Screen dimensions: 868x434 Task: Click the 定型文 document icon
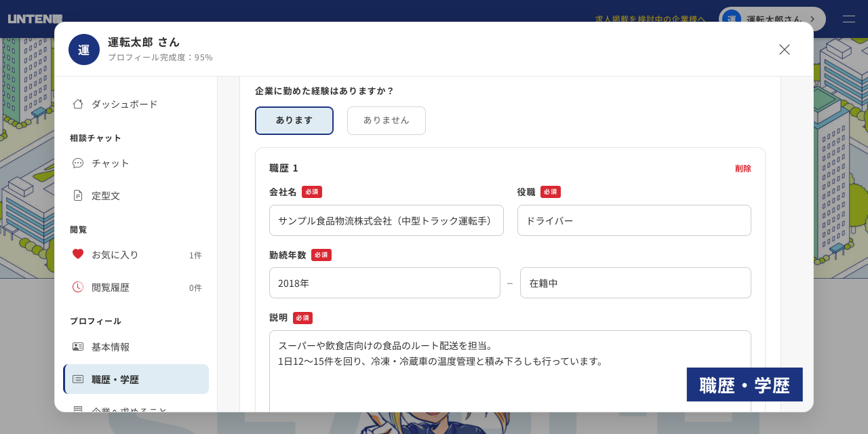click(78, 195)
